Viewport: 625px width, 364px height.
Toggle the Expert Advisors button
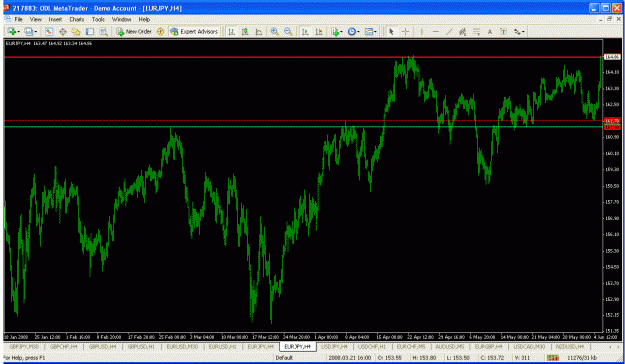pyautogui.click(x=194, y=31)
